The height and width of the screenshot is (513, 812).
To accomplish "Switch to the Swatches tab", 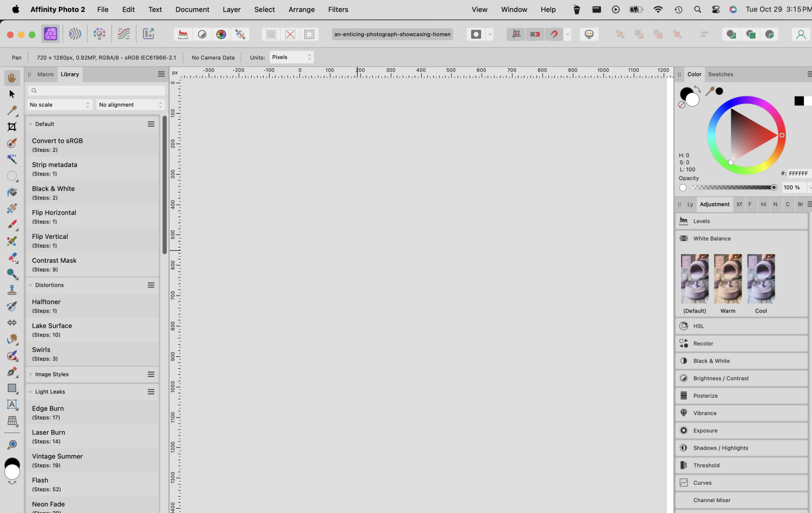I will pyautogui.click(x=721, y=74).
